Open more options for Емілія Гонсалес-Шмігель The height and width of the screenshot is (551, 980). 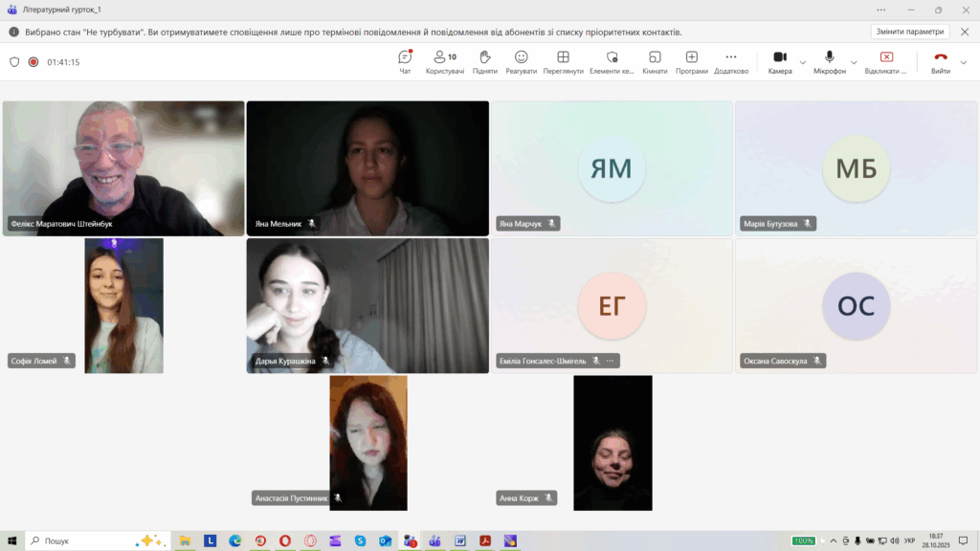609,361
